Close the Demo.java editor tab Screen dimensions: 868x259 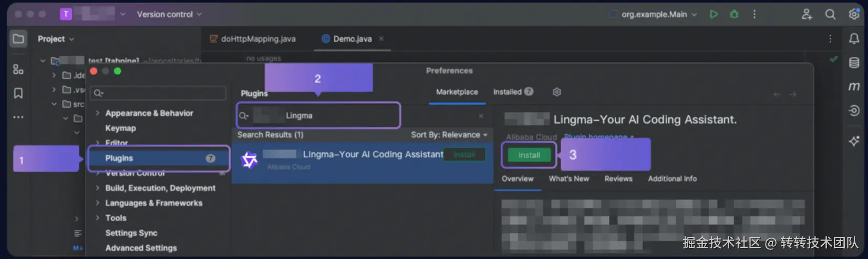[381, 38]
